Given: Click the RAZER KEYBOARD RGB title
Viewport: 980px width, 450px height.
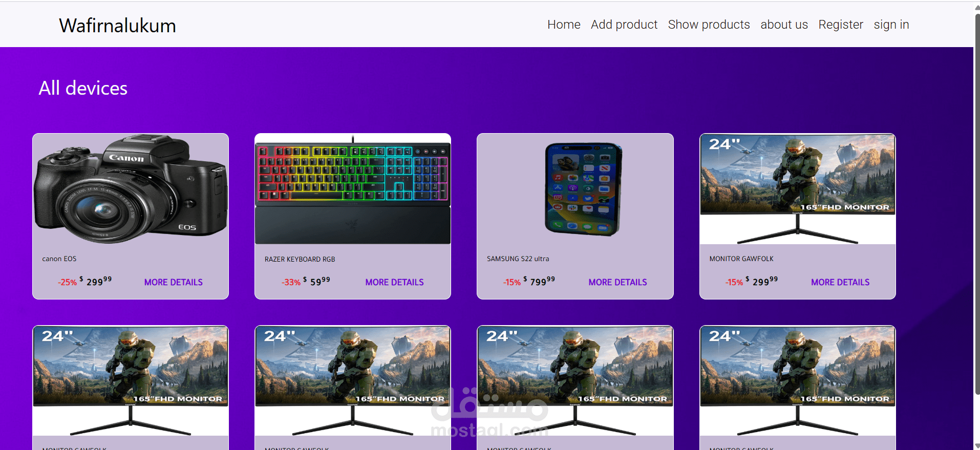Looking at the screenshot, I should point(300,260).
